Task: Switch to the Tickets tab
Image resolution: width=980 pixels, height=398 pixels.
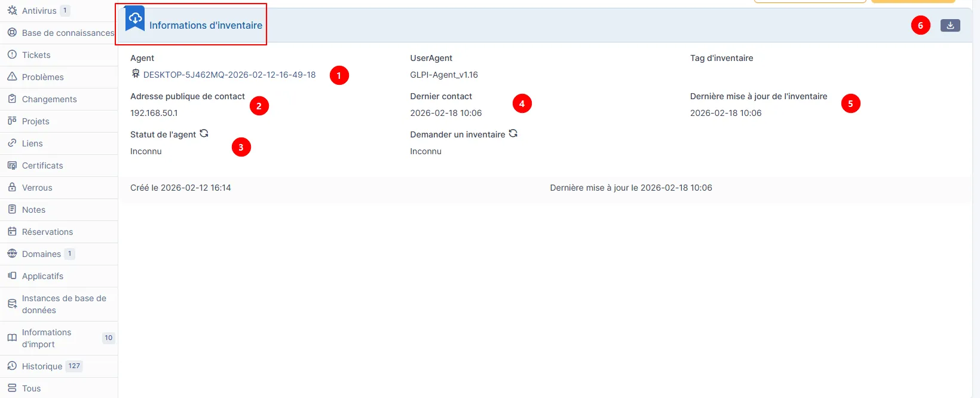Action: (x=59, y=55)
